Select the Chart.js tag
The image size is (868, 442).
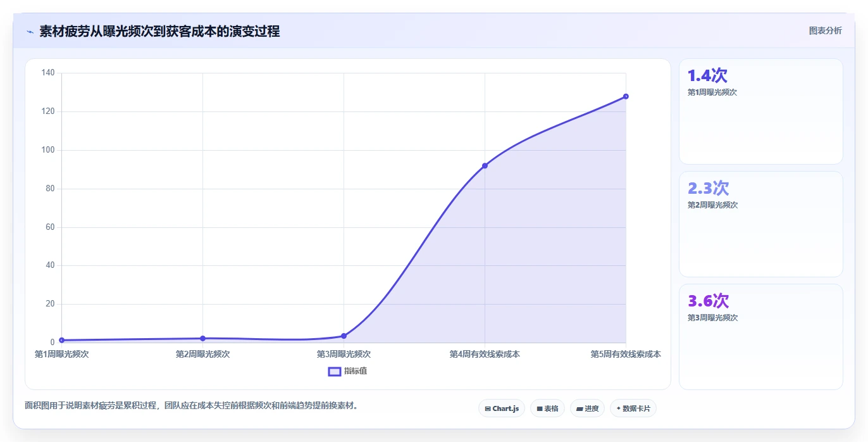[x=502, y=408]
